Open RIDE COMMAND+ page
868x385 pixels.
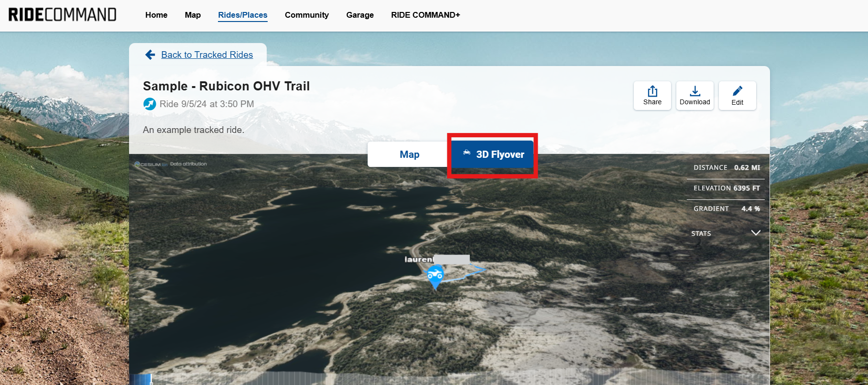pos(425,15)
